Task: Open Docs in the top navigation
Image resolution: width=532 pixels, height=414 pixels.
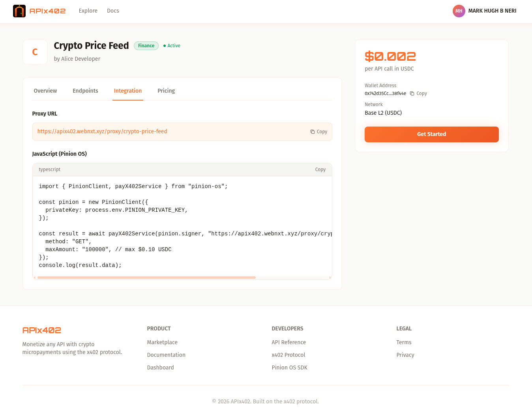Action: coord(113,11)
